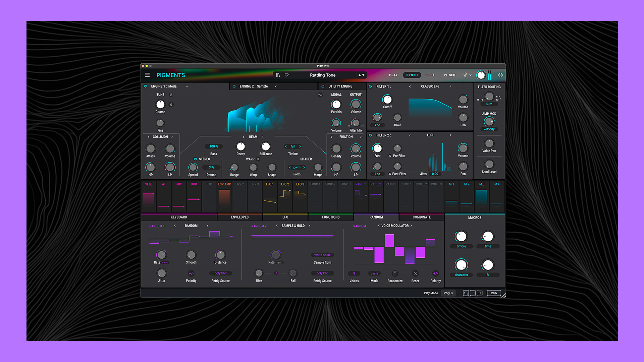Click the PLAY view button
The width and height of the screenshot is (644, 362).
(393, 75)
